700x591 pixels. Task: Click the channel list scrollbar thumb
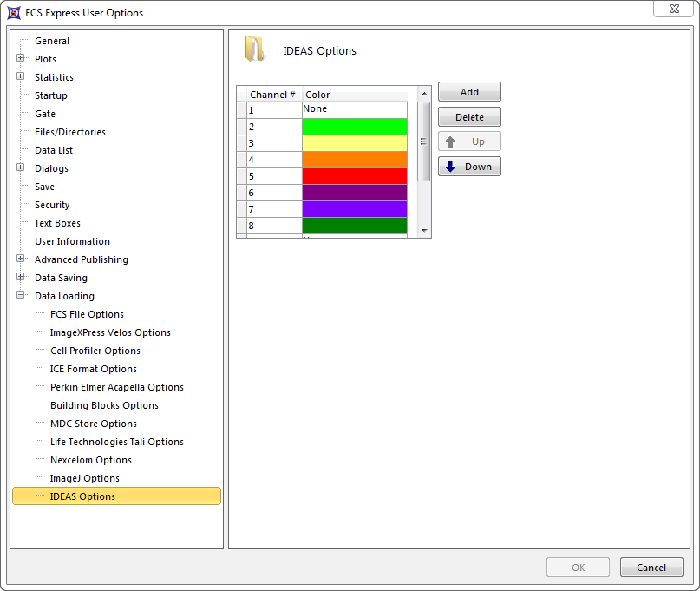[x=423, y=141]
